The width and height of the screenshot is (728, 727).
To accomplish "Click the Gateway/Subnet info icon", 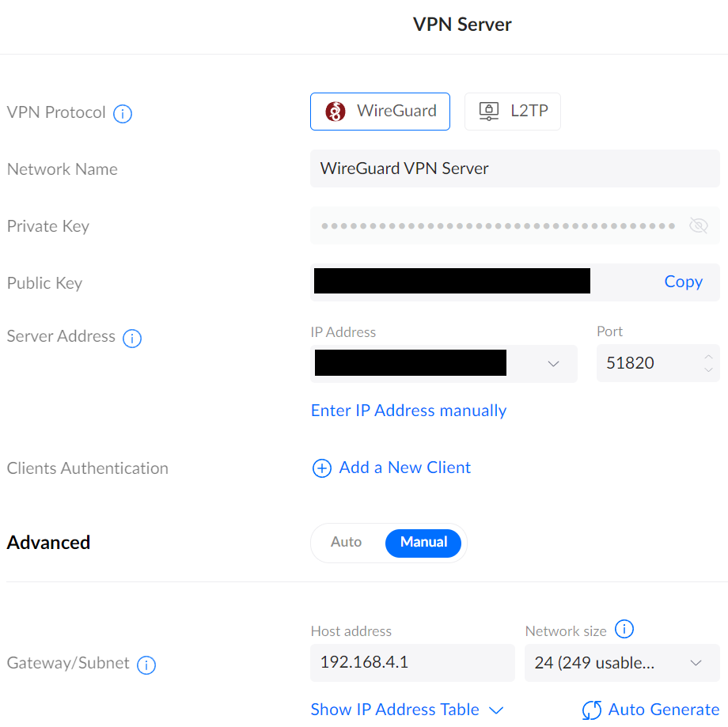I will [146, 665].
